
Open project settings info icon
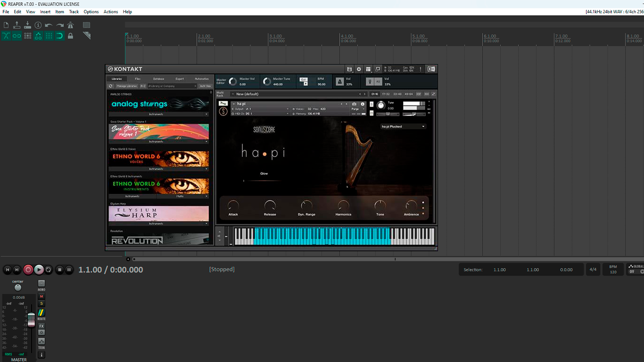(x=38, y=25)
